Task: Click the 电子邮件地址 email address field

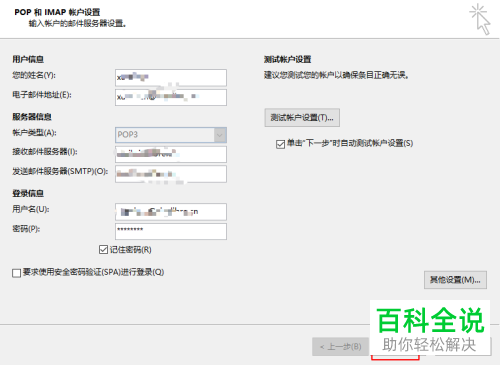Action: [171, 97]
